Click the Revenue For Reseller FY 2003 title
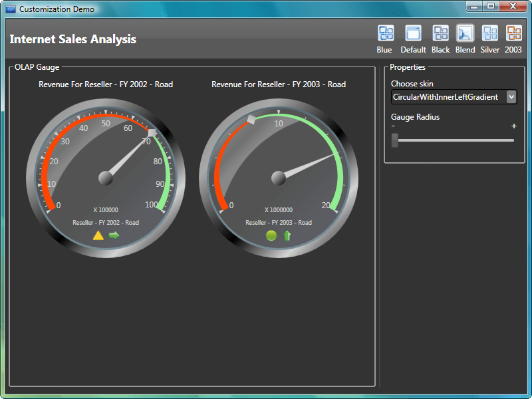Screen dimensions: 532x399 279,84
